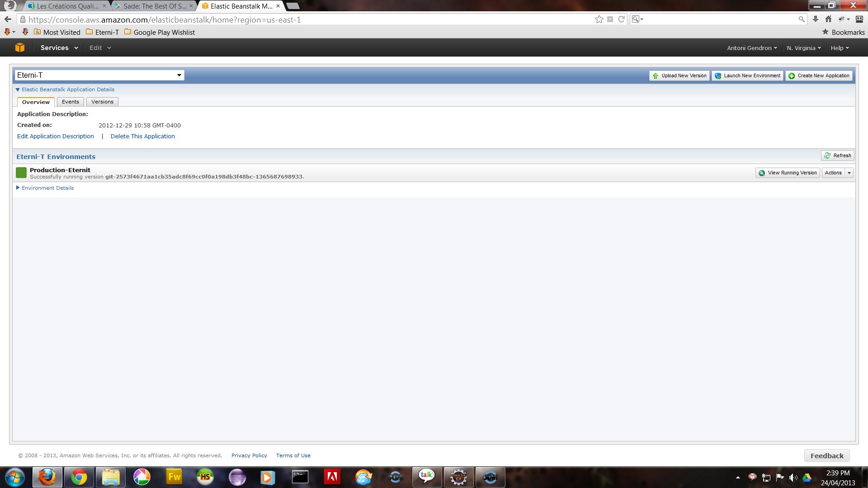Switch to the Versions tab
This screenshot has width=868, height=488.
(102, 102)
